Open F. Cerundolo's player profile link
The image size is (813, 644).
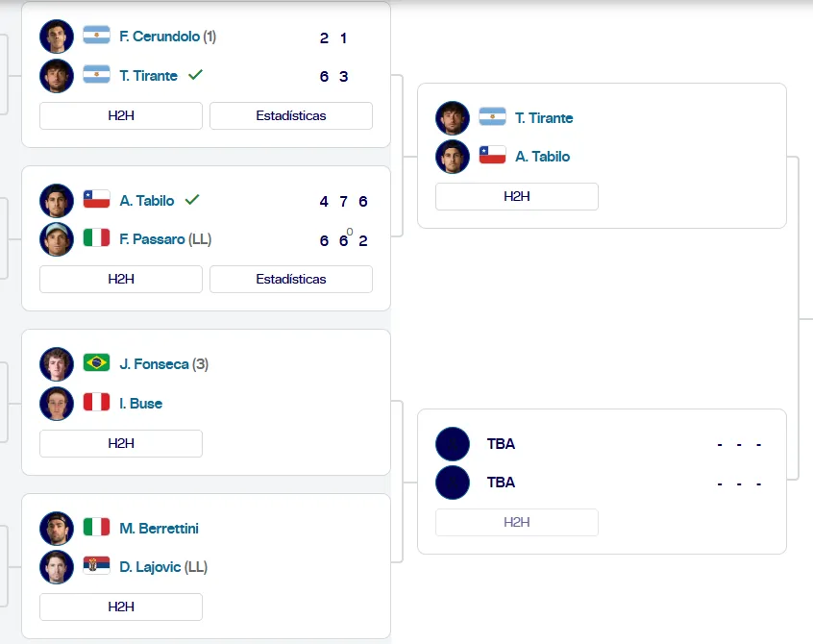pyautogui.click(x=159, y=37)
